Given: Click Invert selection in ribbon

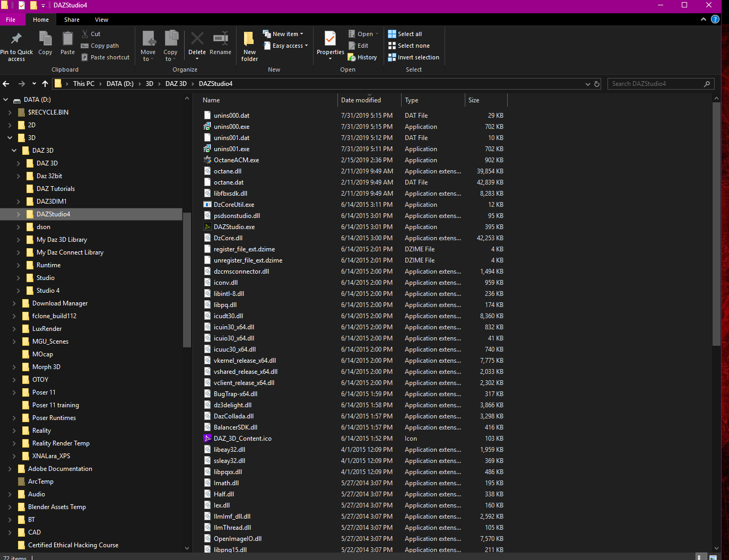Looking at the screenshot, I should point(414,57).
